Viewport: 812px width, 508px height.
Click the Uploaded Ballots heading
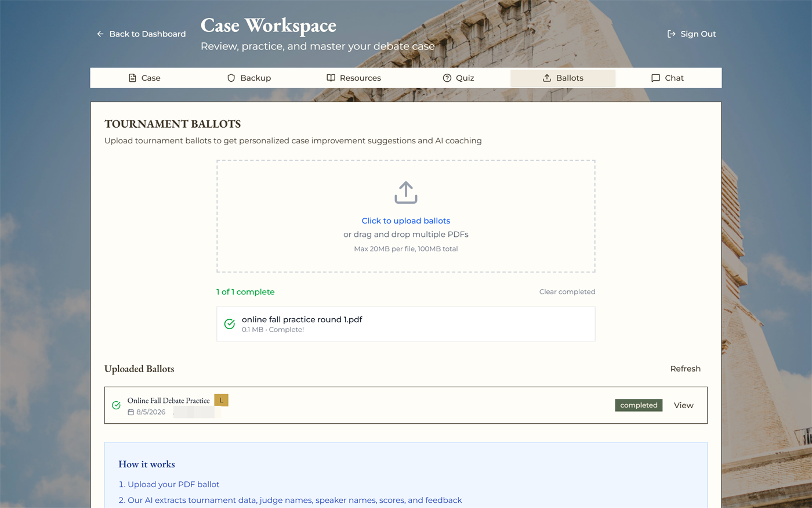pos(139,369)
